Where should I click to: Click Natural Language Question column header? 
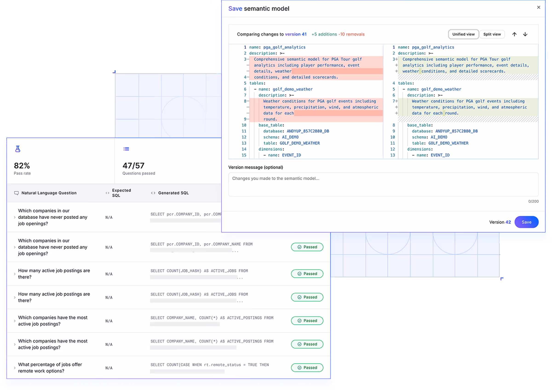[49, 193]
